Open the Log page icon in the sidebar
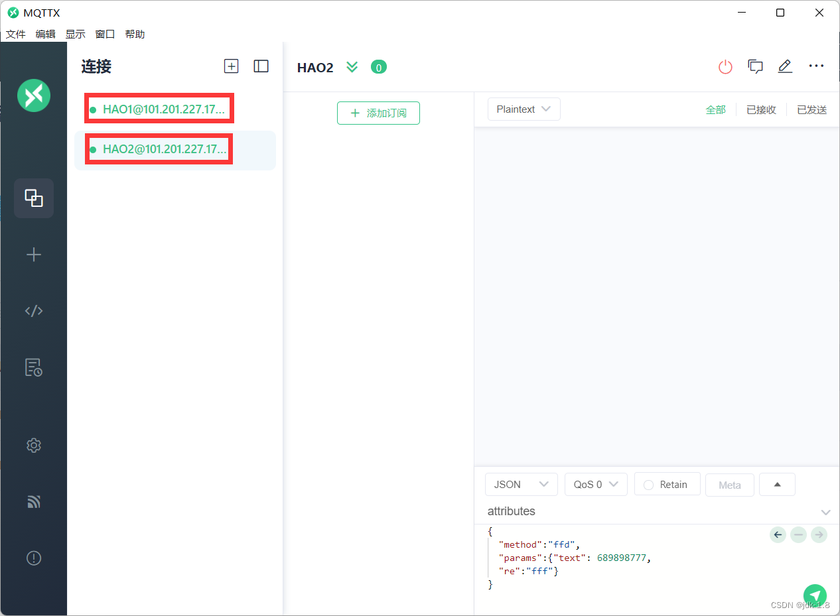 34,367
